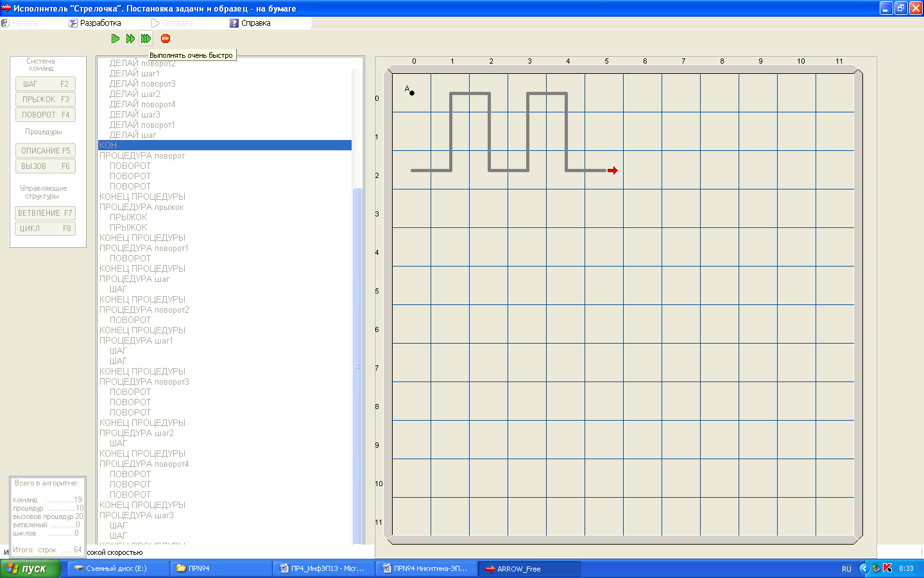Run fast with the double-arrow play icon

130,39
